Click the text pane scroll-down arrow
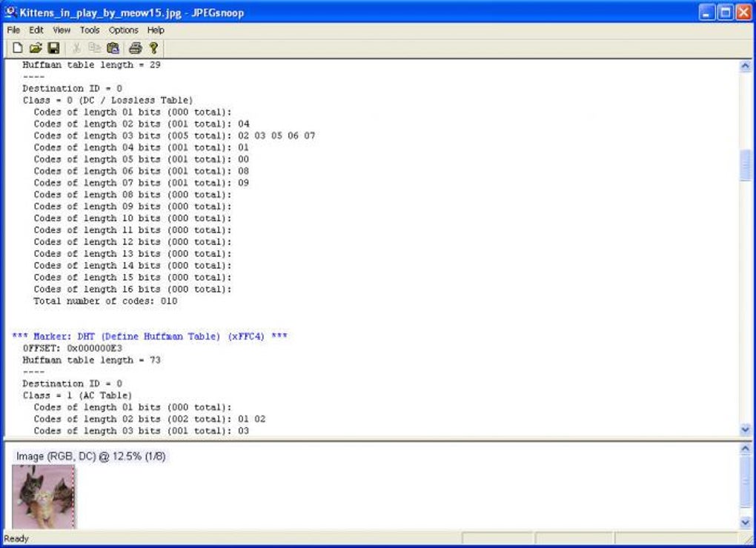Image resolution: width=756 pixels, height=548 pixels. (745, 429)
